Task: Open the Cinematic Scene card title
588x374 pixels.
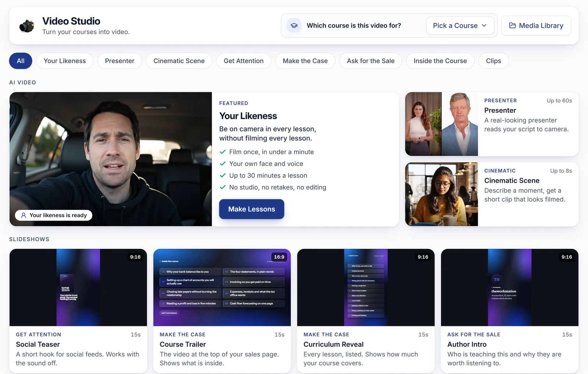Action: pyautogui.click(x=512, y=181)
